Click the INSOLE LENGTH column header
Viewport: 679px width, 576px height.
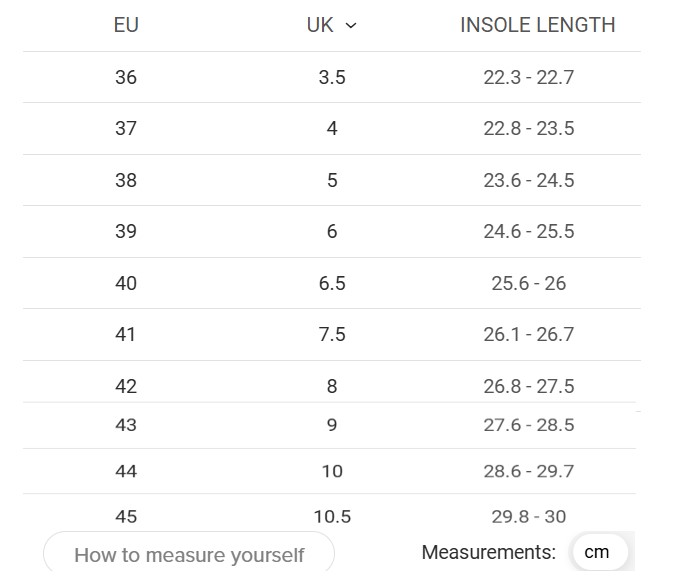click(x=537, y=25)
